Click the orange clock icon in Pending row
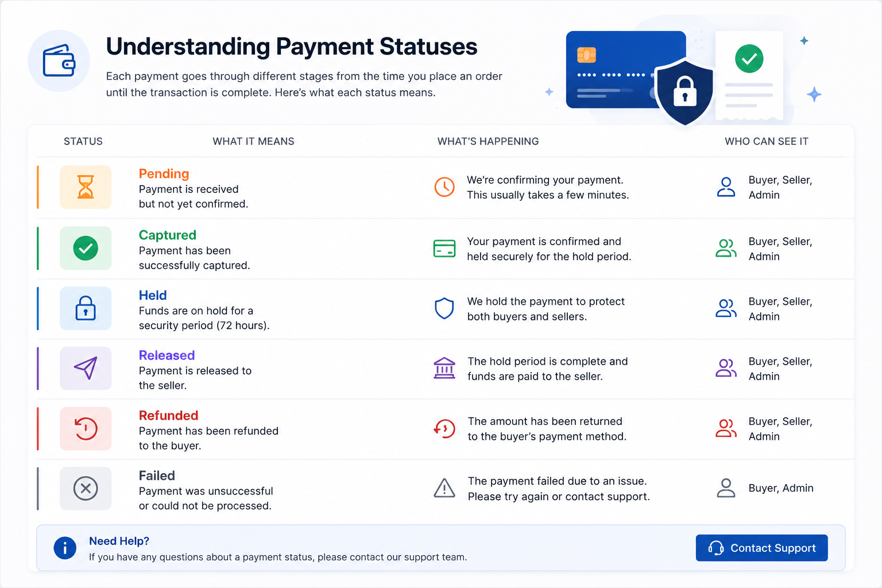 click(x=444, y=187)
